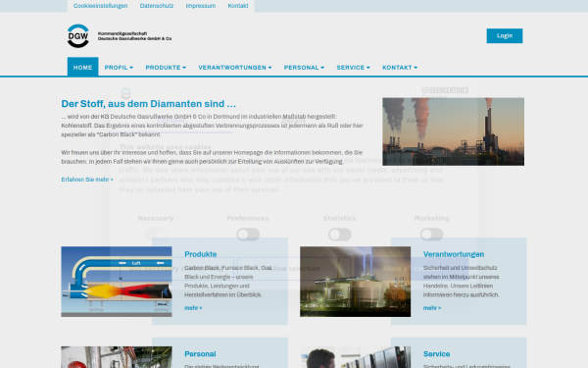This screenshot has width=588, height=368.
Task: Select the HOME navigation tab
Action: [x=83, y=67]
